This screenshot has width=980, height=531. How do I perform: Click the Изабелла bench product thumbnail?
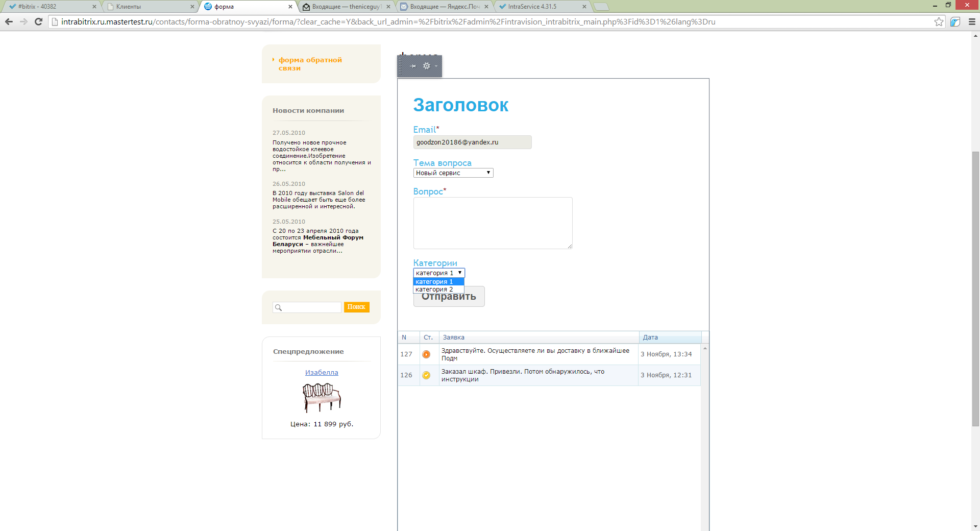(x=322, y=398)
